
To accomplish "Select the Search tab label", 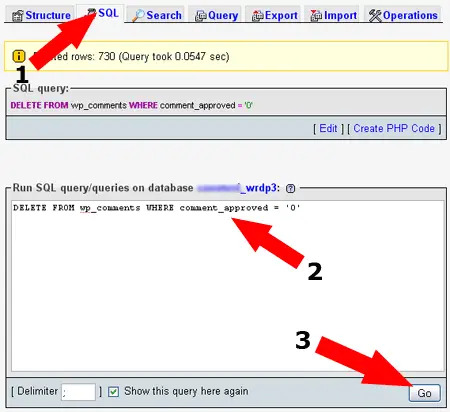I will tap(164, 15).
